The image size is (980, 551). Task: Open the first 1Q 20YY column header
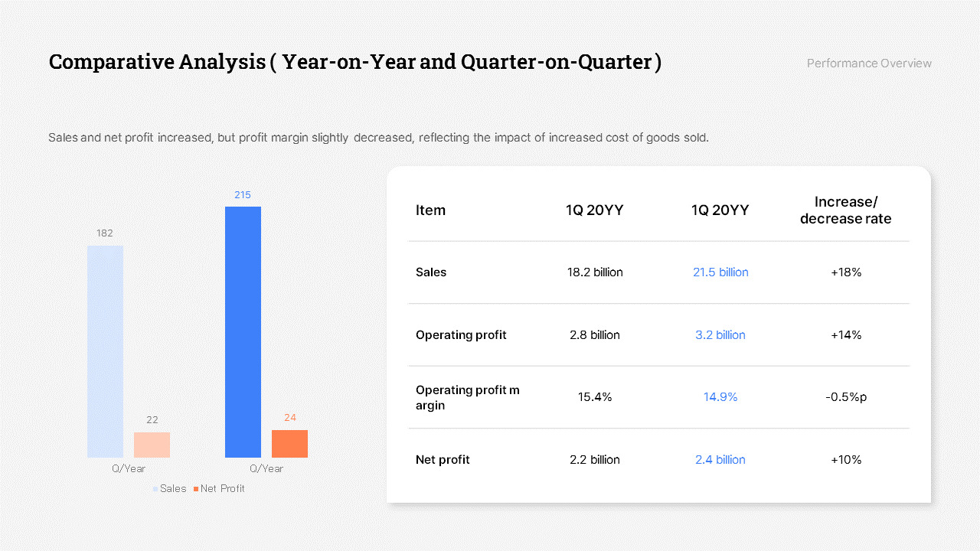[x=595, y=210]
